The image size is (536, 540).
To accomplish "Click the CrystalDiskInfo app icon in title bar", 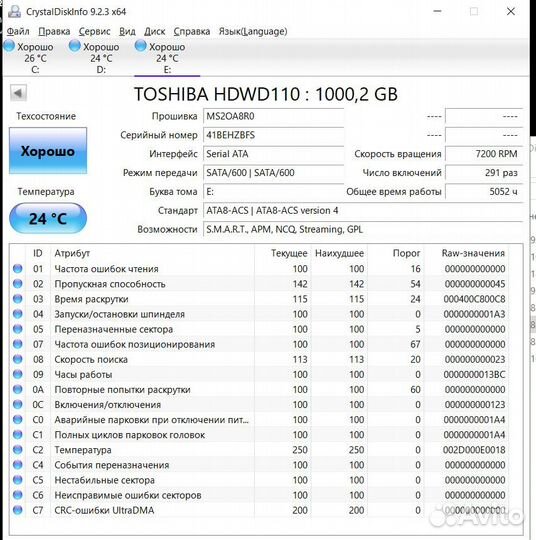I will (14, 11).
